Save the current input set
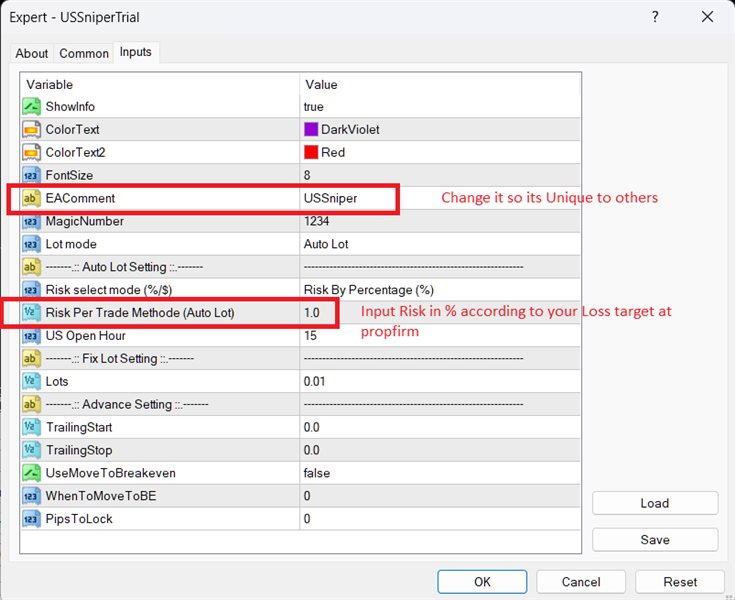Screen dimensions: 735x600 [655, 540]
